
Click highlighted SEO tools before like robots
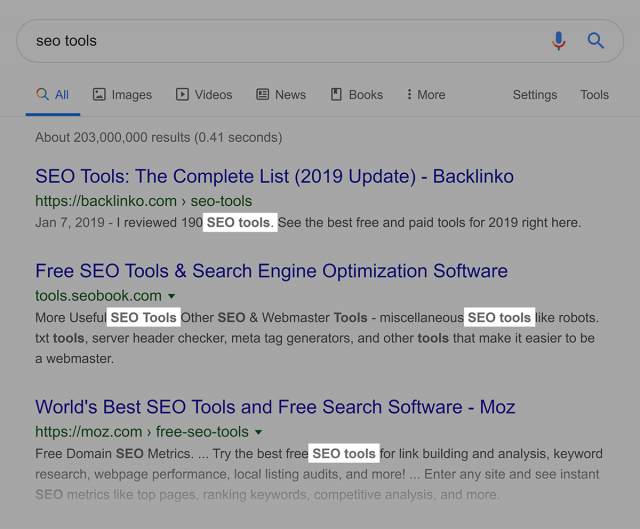click(x=499, y=317)
